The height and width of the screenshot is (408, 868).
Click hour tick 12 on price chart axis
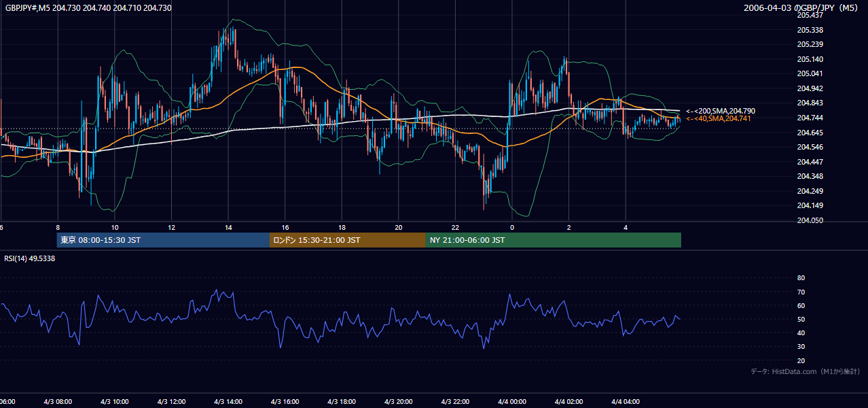(x=171, y=228)
